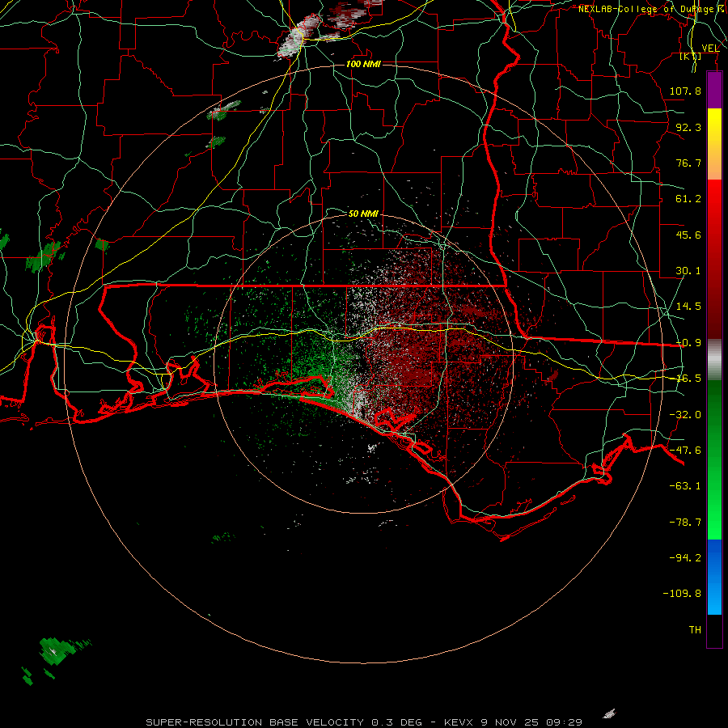This screenshot has width=728, height=728.
Task: Click the -63.1 velocity scale value
Action: [x=685, y=486]
